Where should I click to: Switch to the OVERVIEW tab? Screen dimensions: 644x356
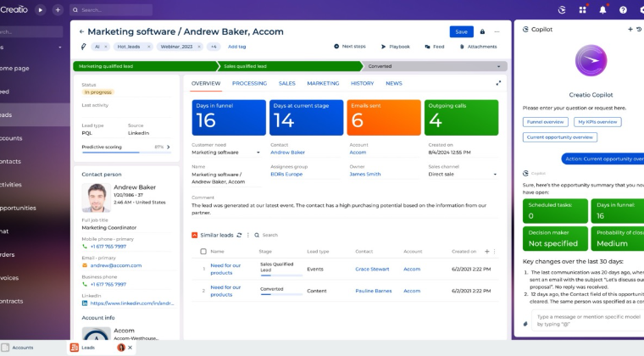pos(206,83)
